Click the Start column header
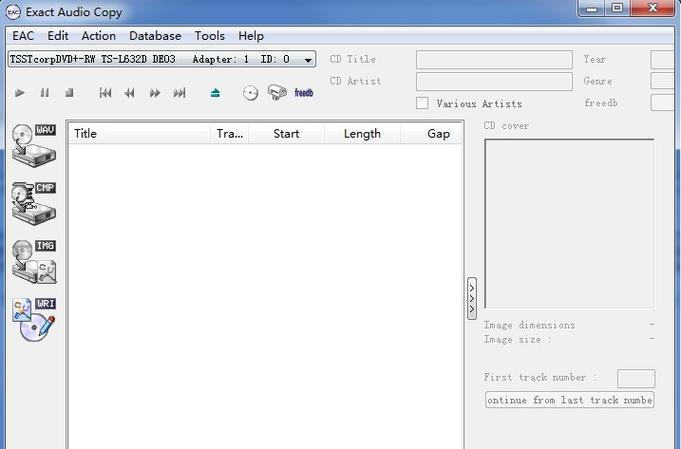This screenshot has height=449, width=681. click(286, 134)
